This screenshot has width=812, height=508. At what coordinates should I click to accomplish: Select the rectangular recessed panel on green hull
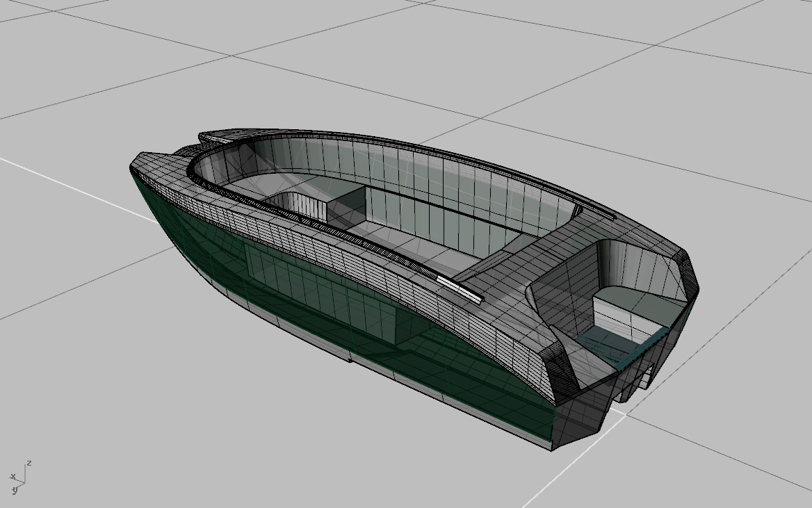(320, 293)
